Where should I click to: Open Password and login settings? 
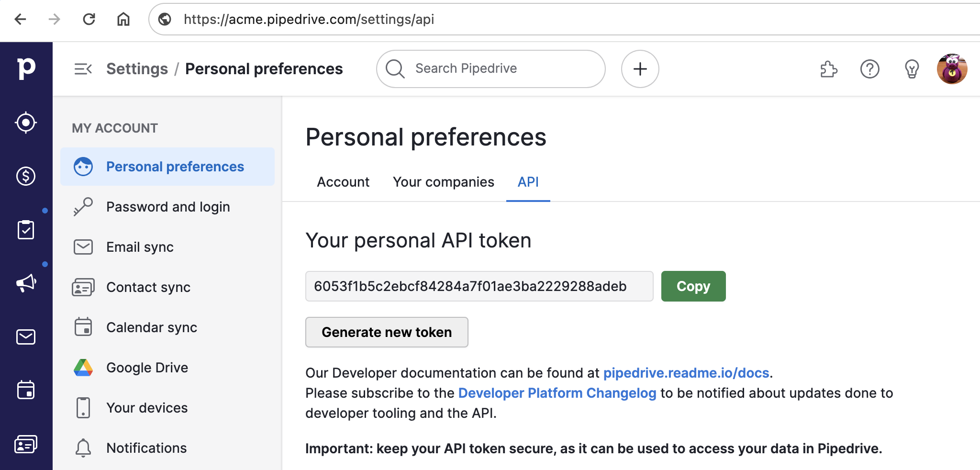[168, 207]
